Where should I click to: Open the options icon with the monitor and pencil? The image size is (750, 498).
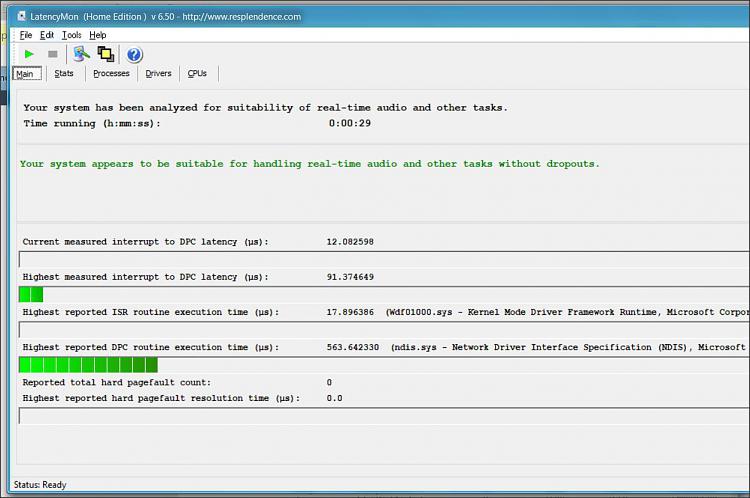pyautogui.click(x=81, y=54)
